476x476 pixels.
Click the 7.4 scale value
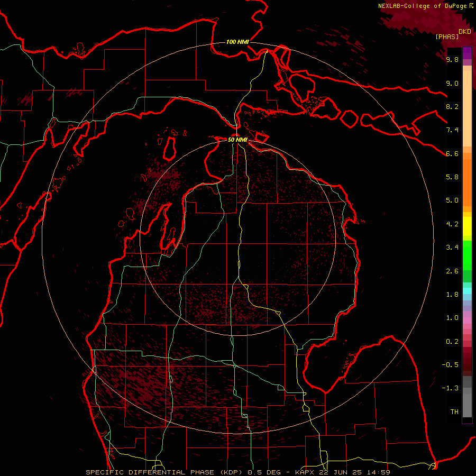(452, 130)
